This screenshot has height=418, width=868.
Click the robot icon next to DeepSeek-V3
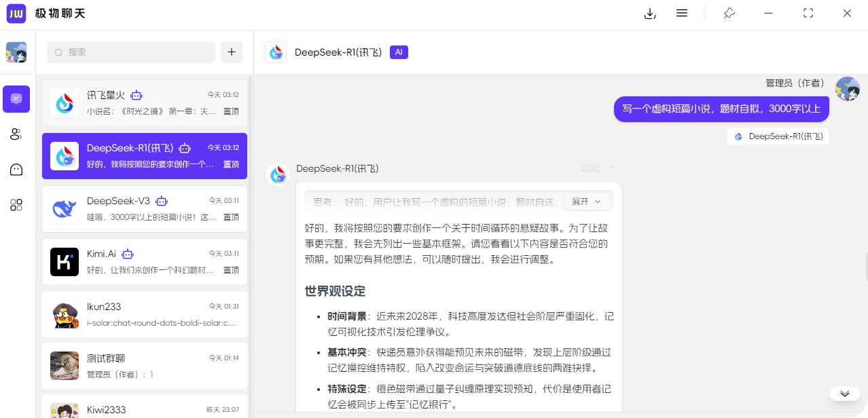pyautogui.click(x=162, y=202)
